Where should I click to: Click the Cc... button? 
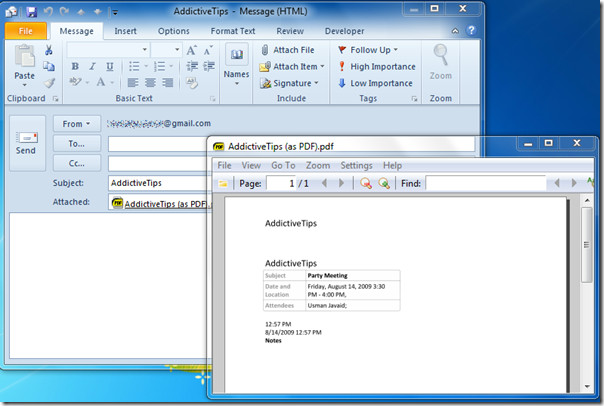coord(77,163)
